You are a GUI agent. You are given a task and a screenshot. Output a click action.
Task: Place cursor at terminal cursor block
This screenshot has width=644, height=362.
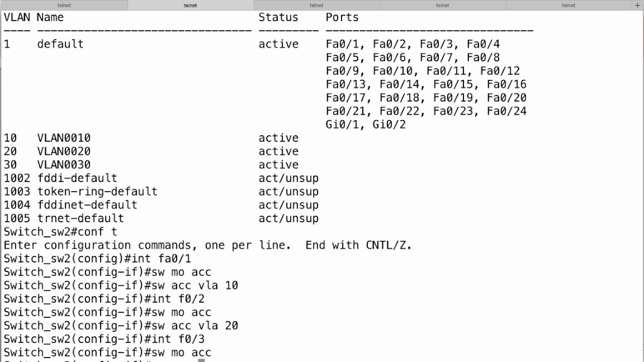[x=201, y=360]
